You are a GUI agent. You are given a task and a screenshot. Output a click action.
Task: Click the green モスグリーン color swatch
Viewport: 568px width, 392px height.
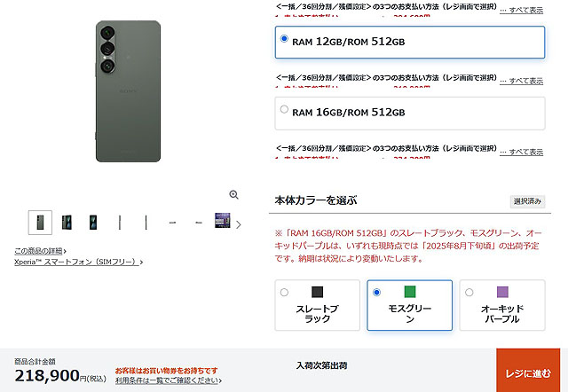click(410, 292)
